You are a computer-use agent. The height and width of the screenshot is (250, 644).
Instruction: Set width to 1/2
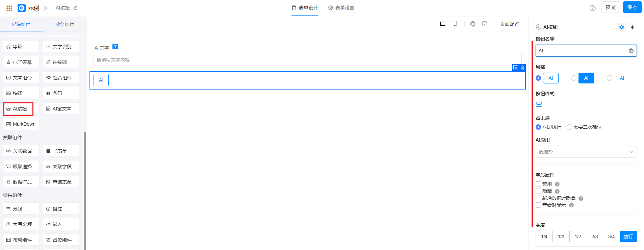578,236
